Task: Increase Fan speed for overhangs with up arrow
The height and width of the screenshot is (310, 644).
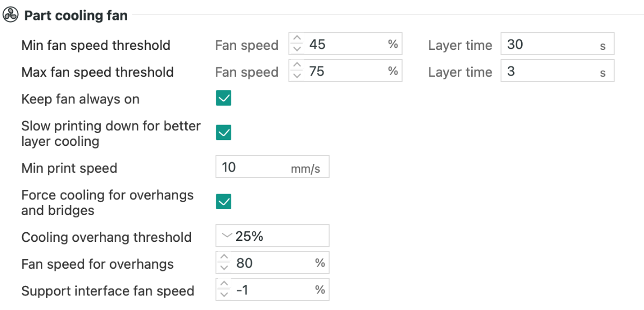Action: [224, 258]
